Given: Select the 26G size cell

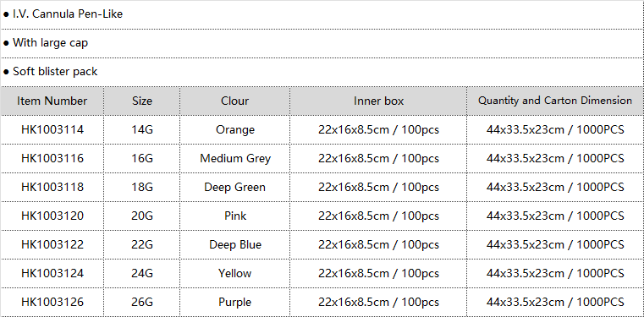Looking at the screenshot, I should click(142, 303).
